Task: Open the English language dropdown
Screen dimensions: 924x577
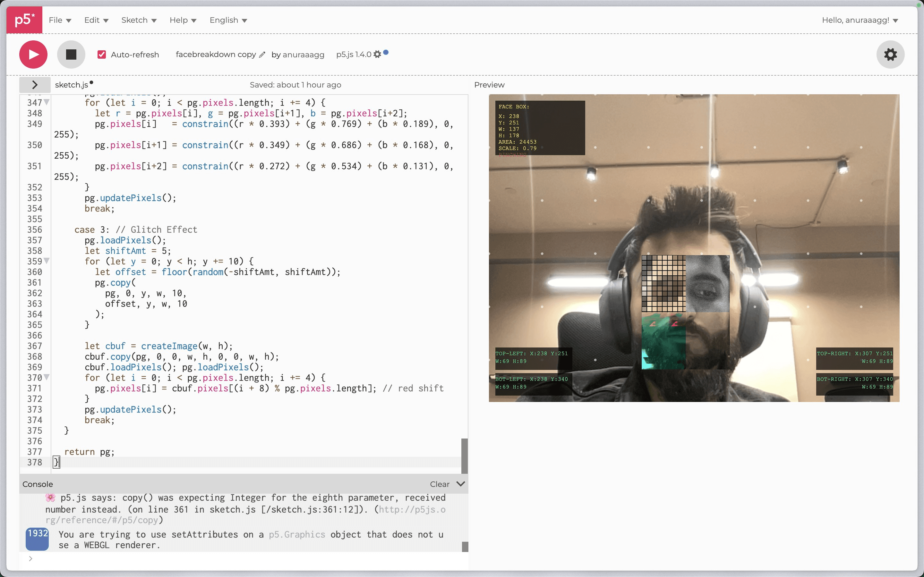Action: tap(228, 20)
